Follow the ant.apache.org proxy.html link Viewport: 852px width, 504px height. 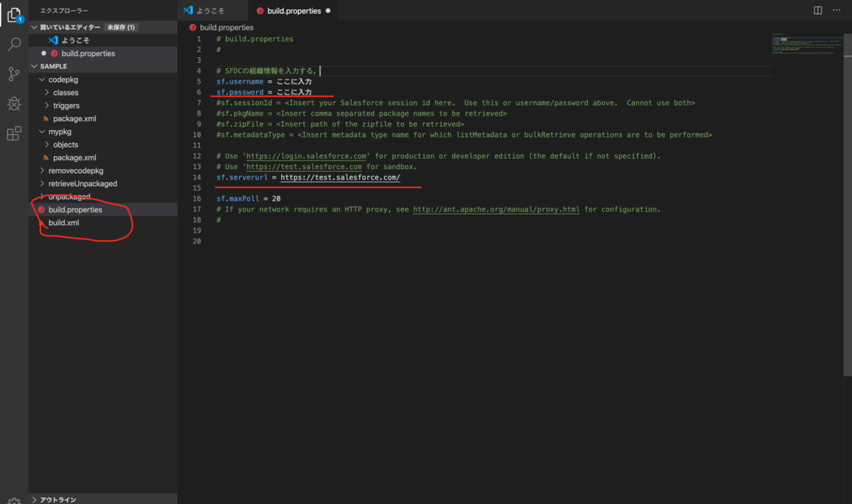pos(496,209)
